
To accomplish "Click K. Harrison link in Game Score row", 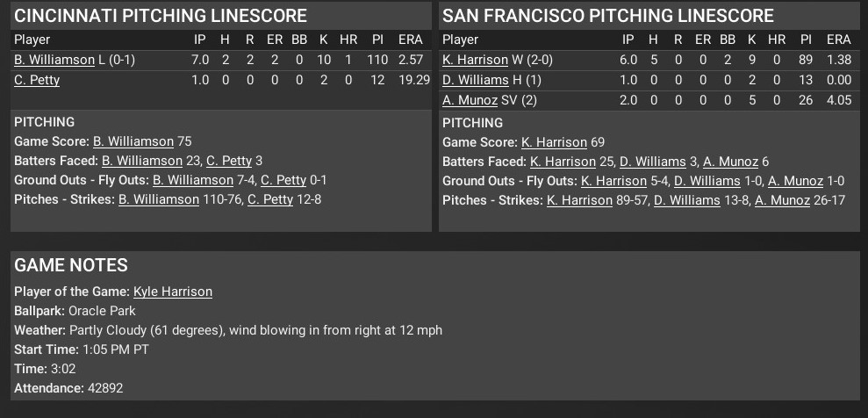I will pos(554,141).
